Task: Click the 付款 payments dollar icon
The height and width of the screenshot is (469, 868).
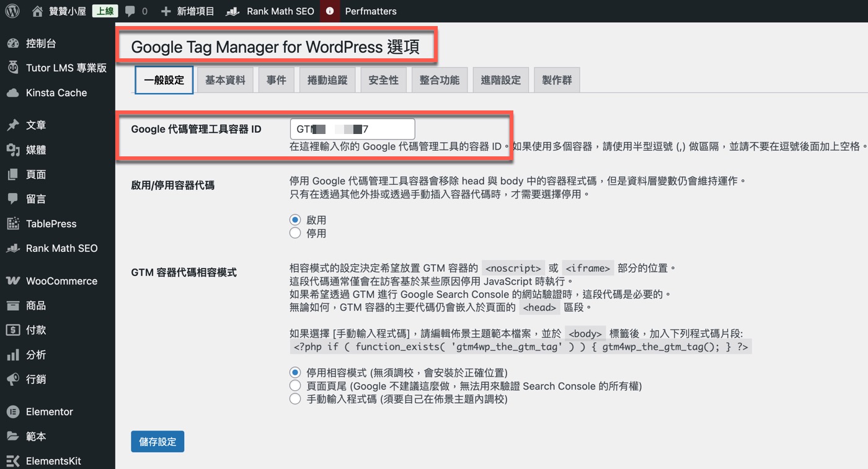Action: coord(13,330)
